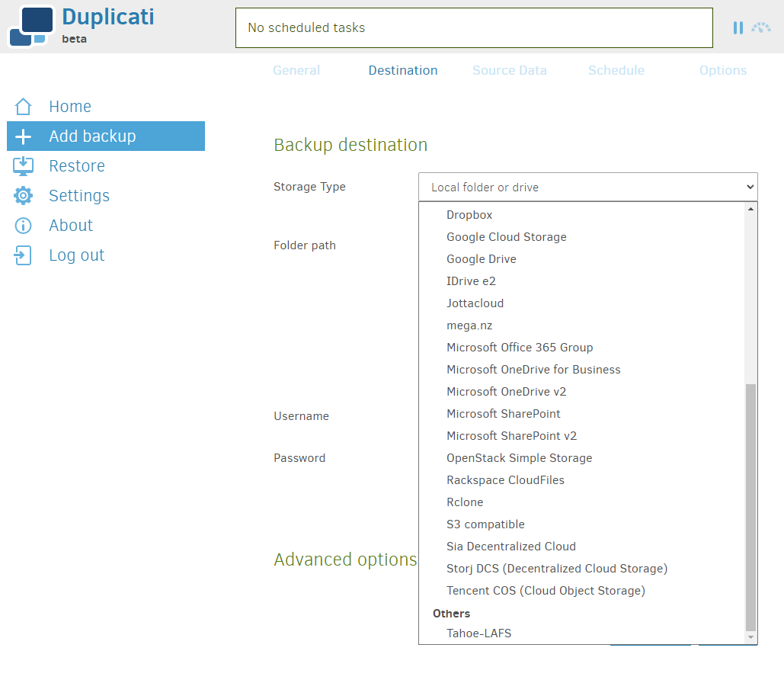The height and width of the screenshot is (683, 784).
Task: Click the Duplicati logo icon
Action: click(31, 27)
